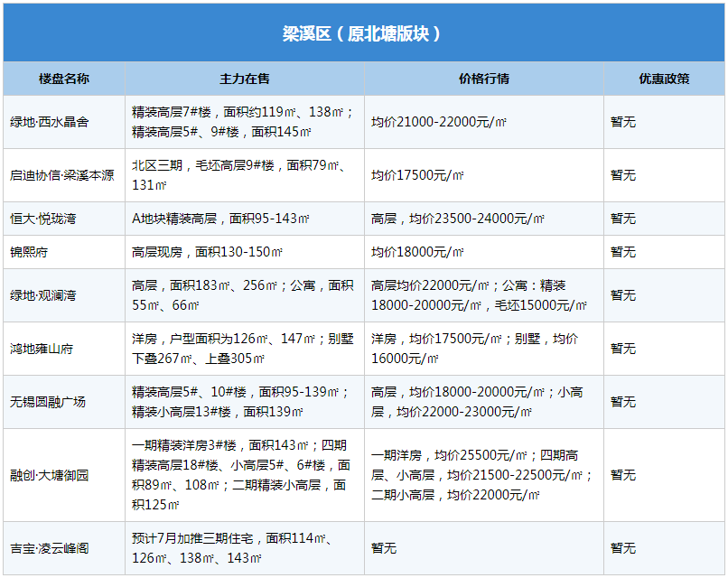Viewport: 728px width, 578px height.
Task: Open the 绿地·观澜湾 property name
Action: pyautogui.click(x=42, y=295)
